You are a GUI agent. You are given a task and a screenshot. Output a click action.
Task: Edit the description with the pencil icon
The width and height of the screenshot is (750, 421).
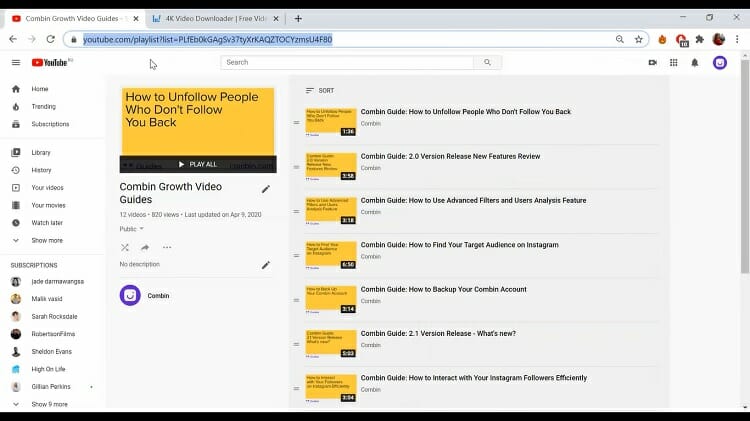coord(266,265)
